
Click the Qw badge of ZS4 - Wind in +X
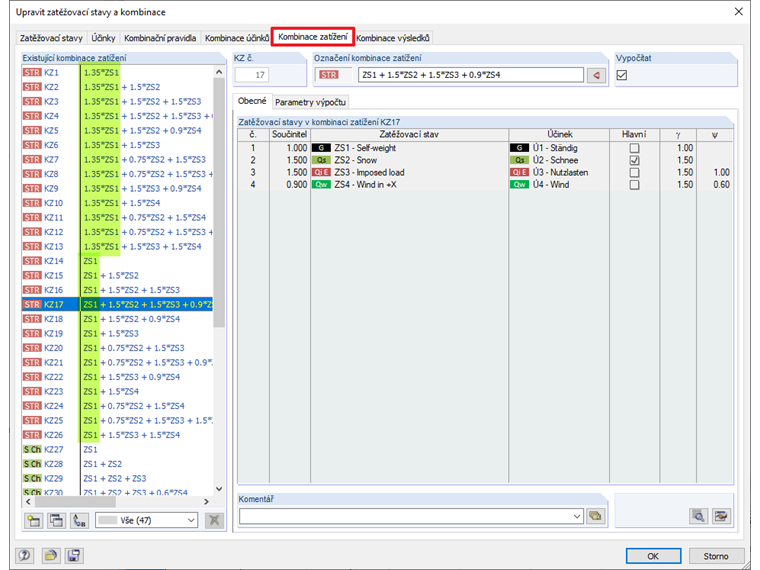pos(321,185)
